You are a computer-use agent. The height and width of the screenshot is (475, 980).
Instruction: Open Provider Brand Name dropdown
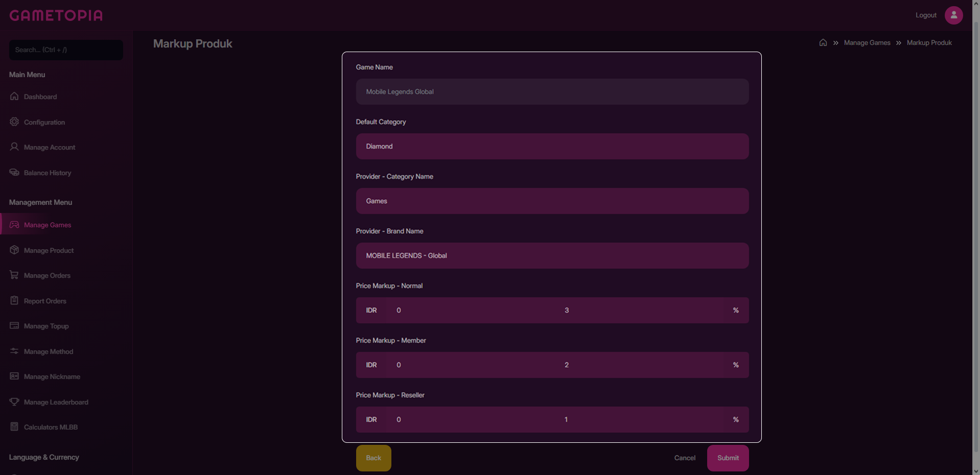tap(552, 256)
